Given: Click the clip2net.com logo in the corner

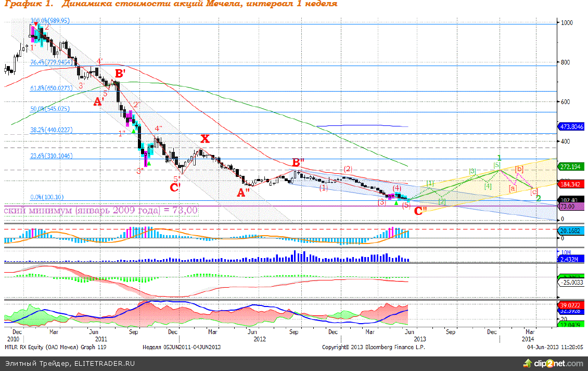Looking at the screenshot, I should click(x=559, y=363).
